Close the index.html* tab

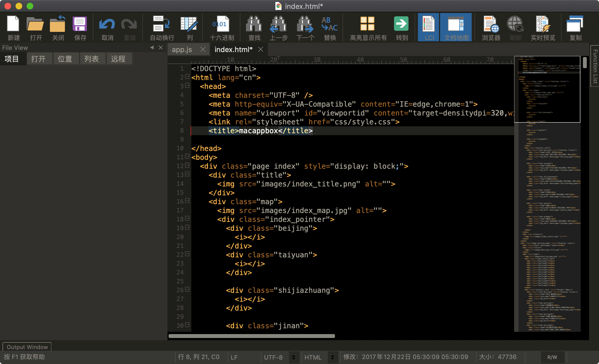coord(261,49)
